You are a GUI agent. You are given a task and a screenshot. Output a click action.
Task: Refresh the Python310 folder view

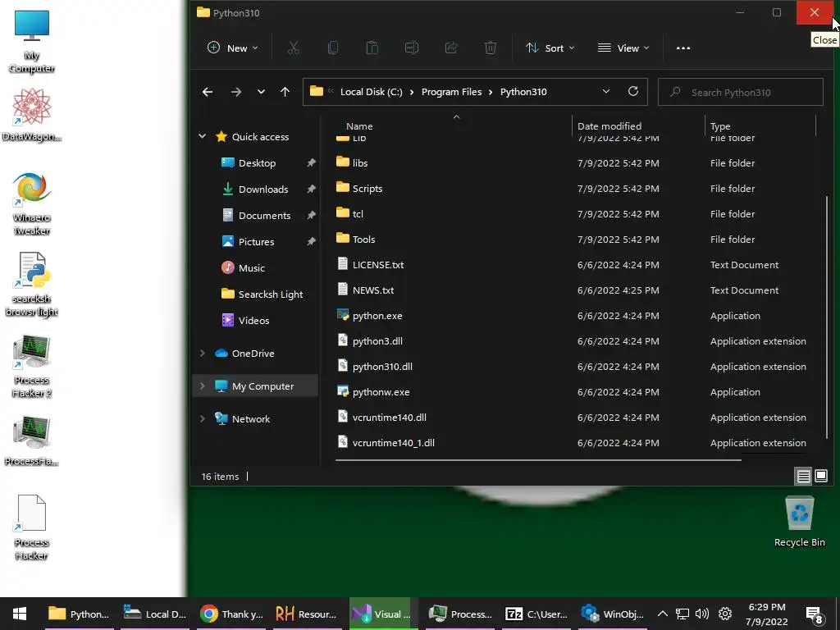pyautogui.click(x=632, y=92)
